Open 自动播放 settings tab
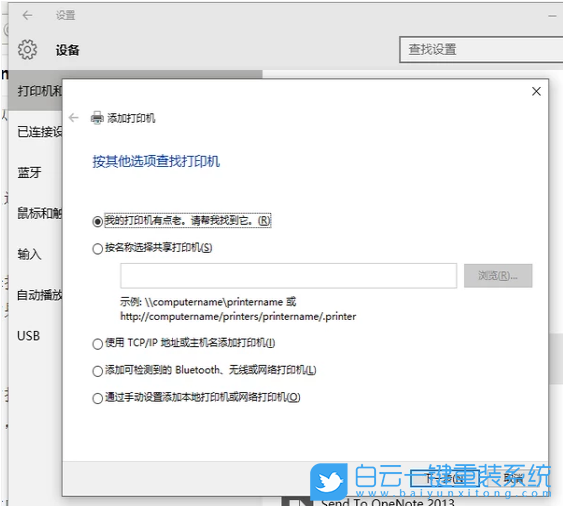The image size is (563, 506). coord(35,295)
